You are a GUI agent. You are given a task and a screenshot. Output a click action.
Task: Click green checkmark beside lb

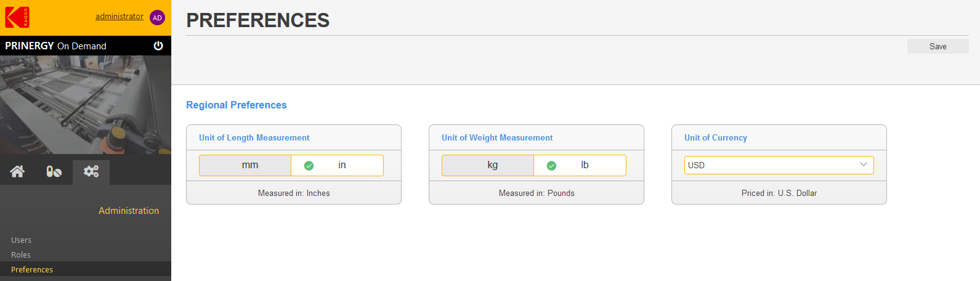pos(552,166)
